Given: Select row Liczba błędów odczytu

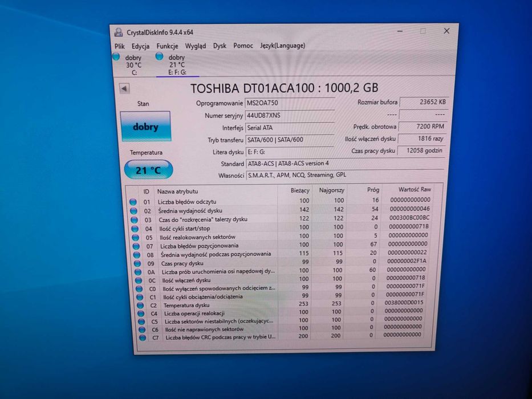Looking at the screenshot, I should pyautogui.click(x=280, y=201).
